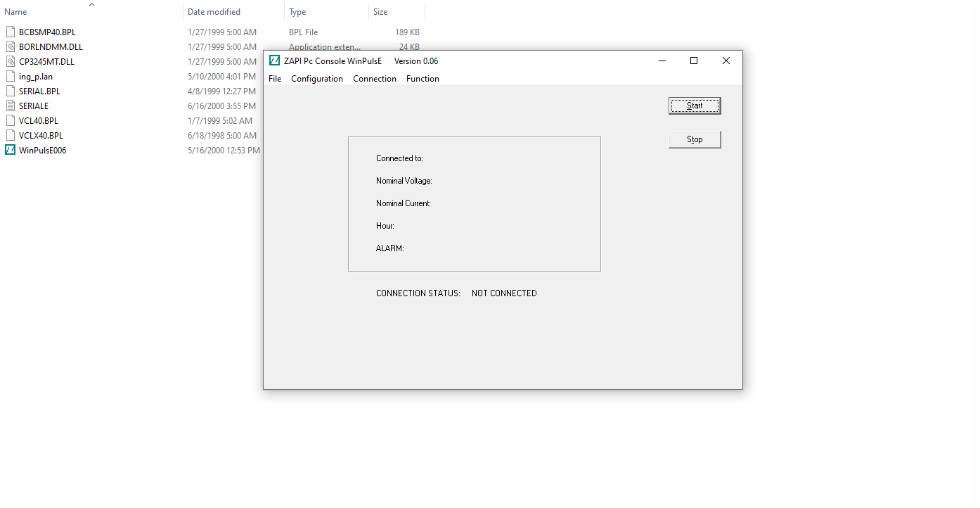Open the Configuration menu
This screenshot has width=980, height=508.
[x=316, y=78]
